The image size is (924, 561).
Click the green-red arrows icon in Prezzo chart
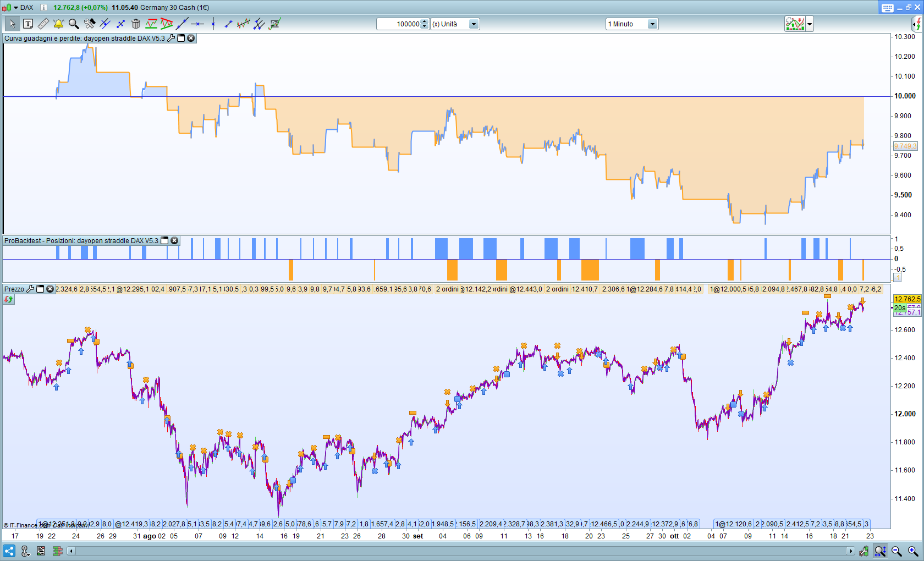pos(8,300)
